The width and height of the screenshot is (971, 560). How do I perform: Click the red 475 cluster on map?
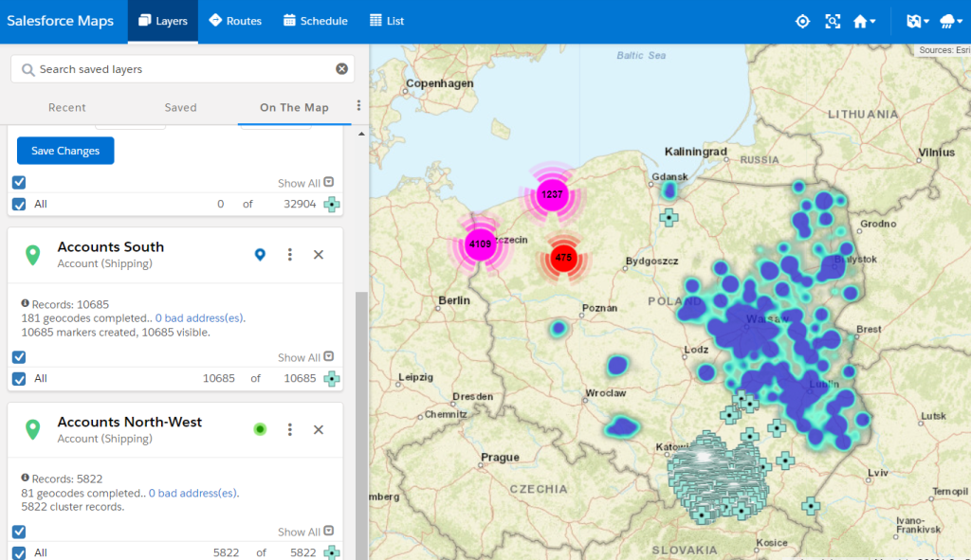(563, 258)
